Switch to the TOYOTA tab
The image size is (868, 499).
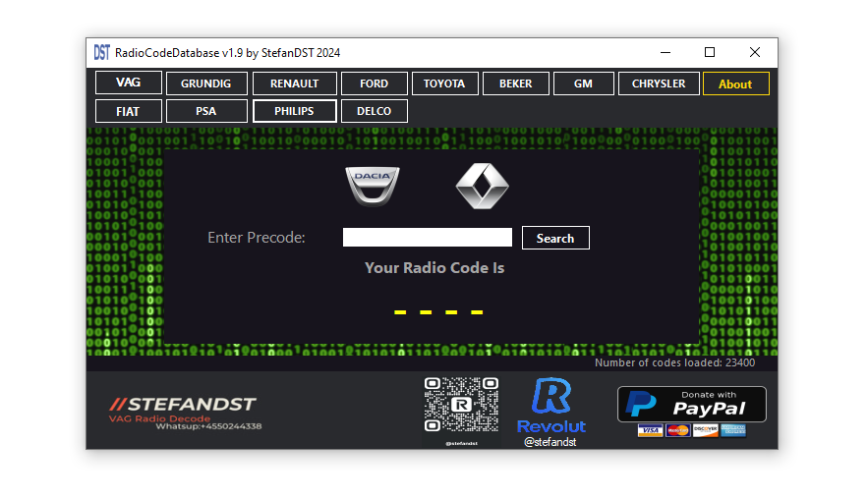click(444, 83)
